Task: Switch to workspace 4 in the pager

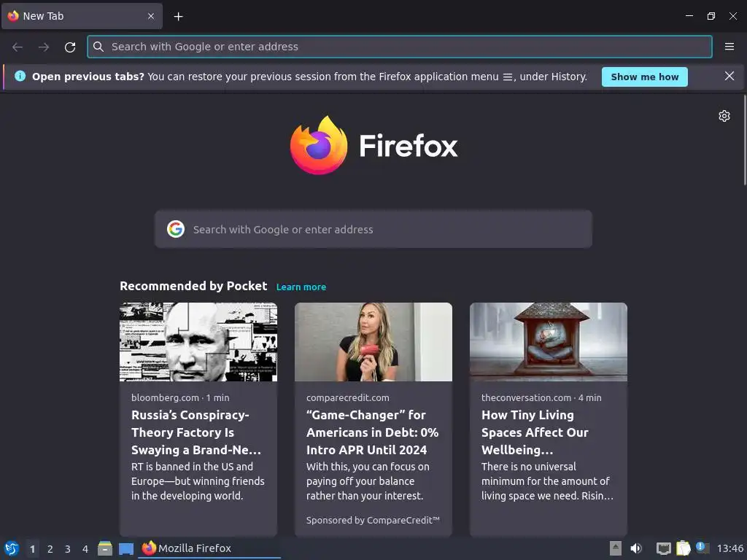Action: pos(85,549)
